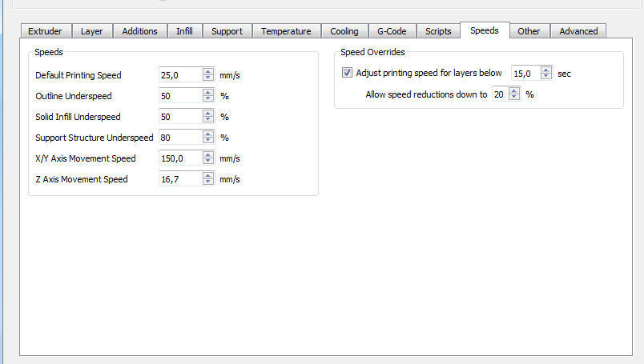Click the Z Axis Movement Speed field
This screenshot has width=644, height=364.
click(181, 179)
